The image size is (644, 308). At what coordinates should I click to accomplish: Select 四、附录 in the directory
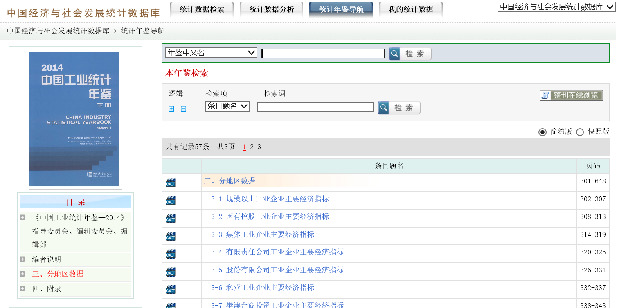pos(47,289)
